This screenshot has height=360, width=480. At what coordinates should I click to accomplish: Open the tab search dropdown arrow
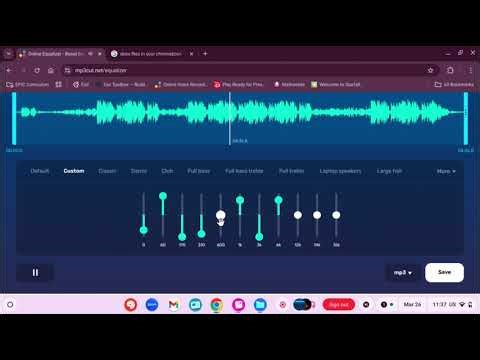click(x=9, y=54)
